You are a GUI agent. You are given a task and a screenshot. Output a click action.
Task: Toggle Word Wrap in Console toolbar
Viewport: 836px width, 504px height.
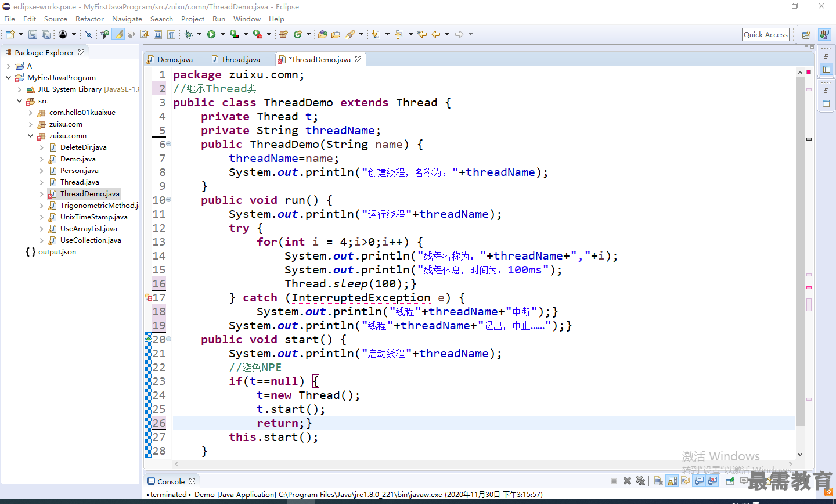[686, 481]
